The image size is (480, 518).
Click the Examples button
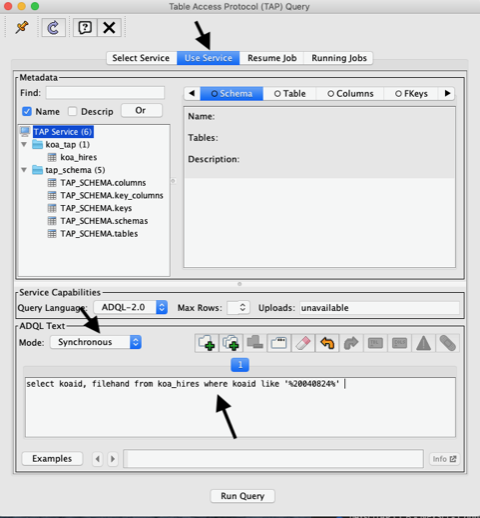pyautogui.click(x=52, y=459)
